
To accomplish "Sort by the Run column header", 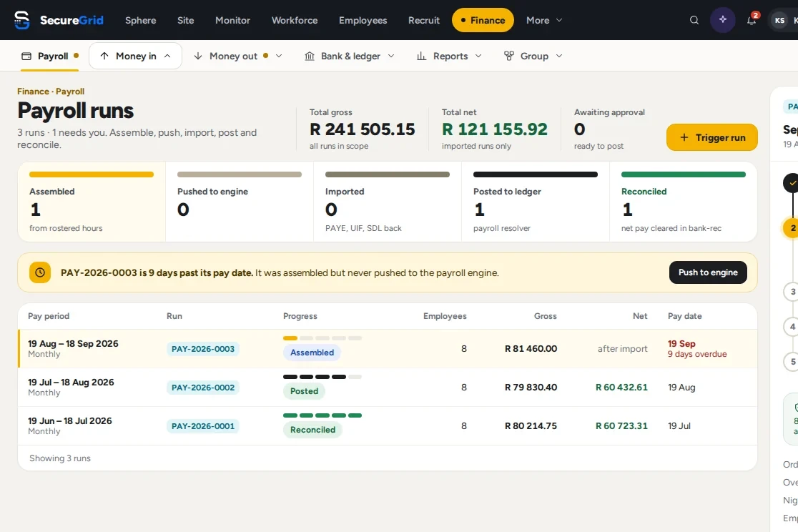I will tap(174, 316).
